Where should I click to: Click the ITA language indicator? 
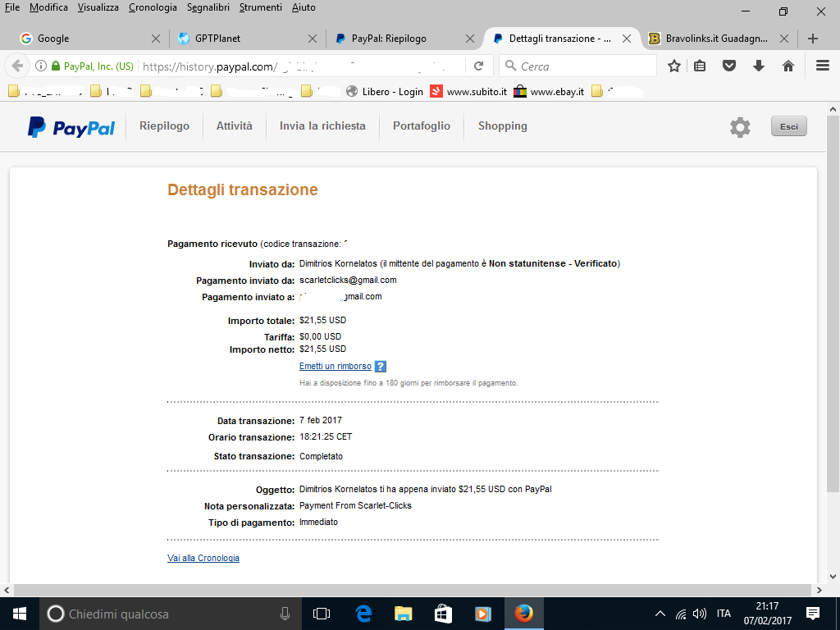pyautogui.click(x=724, y=614)
